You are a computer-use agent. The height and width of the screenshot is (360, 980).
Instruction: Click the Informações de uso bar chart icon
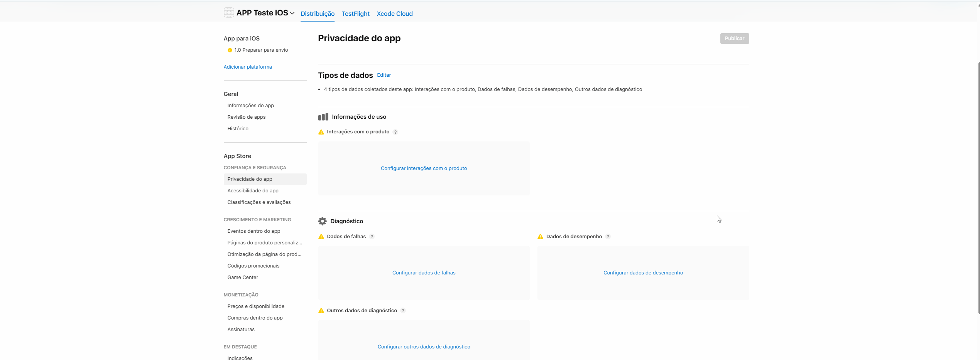tap(323, 117)
